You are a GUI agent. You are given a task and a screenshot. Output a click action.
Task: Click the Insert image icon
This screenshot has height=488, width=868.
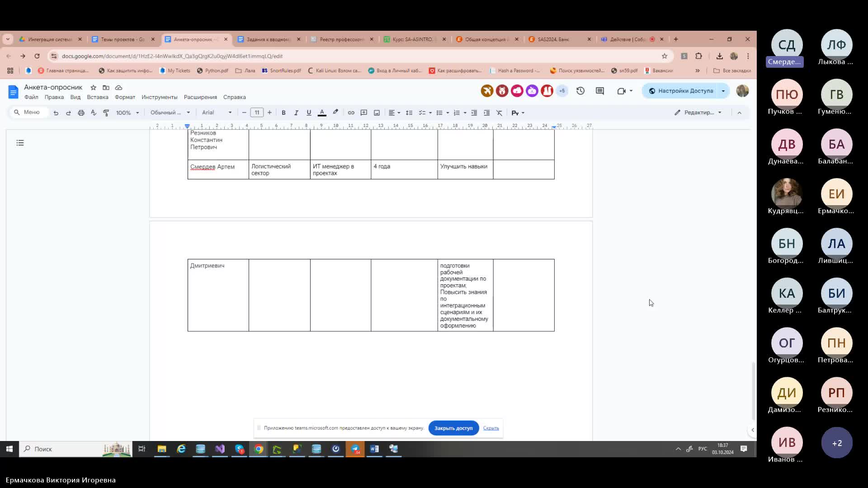click(x=377, y=113)
